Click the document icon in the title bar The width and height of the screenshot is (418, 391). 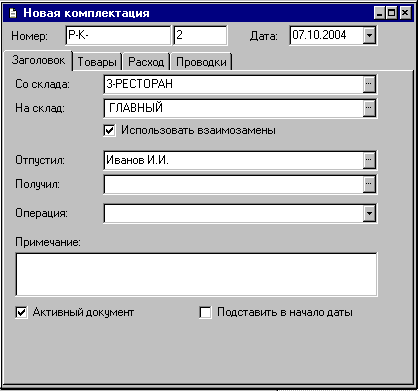[x=13, y=13]
